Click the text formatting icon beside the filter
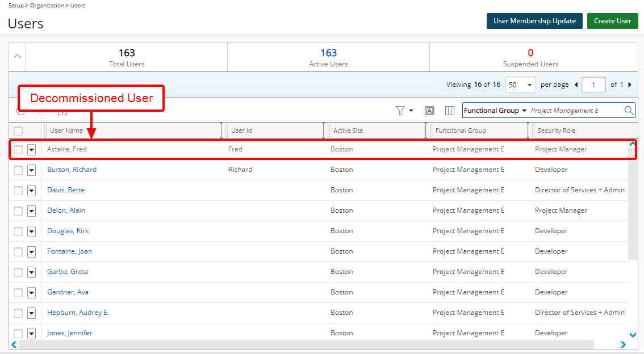 (x=429, y=111)
